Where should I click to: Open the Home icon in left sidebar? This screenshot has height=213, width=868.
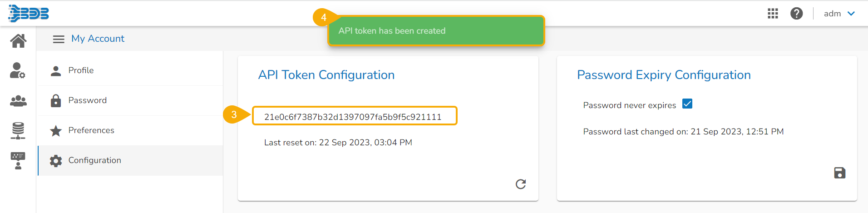pos(18,41)
